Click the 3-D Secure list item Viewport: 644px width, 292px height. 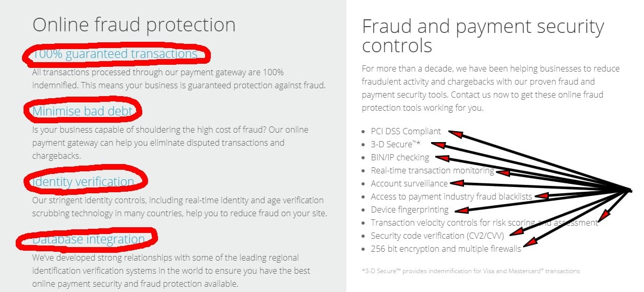coord(396,144)
